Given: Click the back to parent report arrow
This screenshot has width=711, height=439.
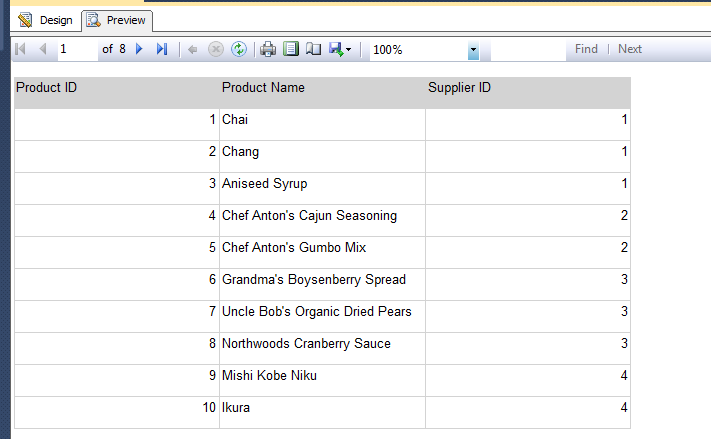Looking at the screenshot, I should 193,49.
